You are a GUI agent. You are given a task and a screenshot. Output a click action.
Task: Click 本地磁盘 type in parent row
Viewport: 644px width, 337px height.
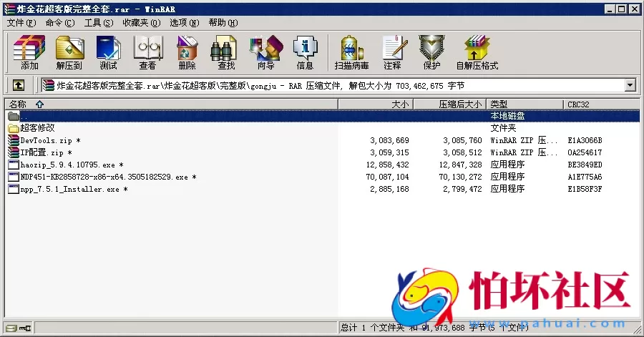tap(507, 116)
